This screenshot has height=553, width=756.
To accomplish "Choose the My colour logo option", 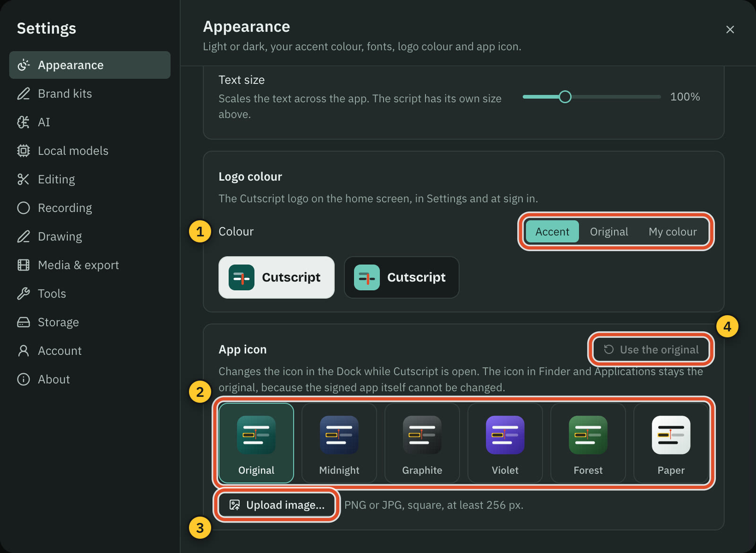I will [x=672, y=232].
